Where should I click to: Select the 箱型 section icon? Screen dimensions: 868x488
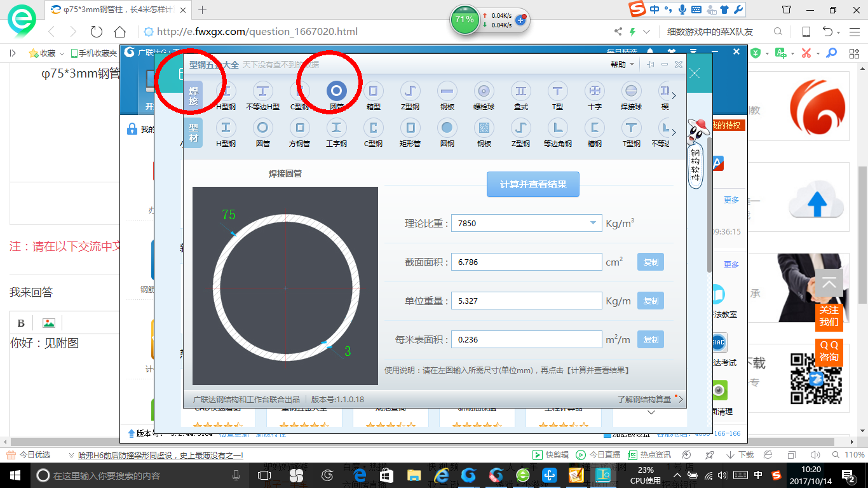click(x=374, y=96)
